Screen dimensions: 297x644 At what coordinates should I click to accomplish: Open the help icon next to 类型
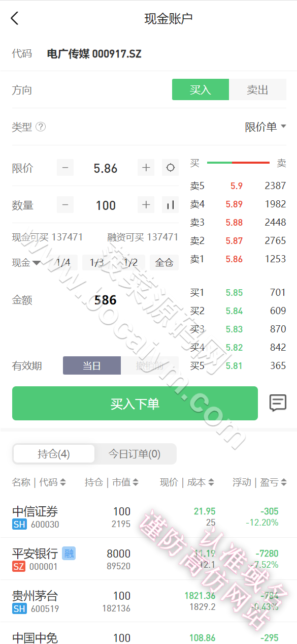(x=41, y=127)
